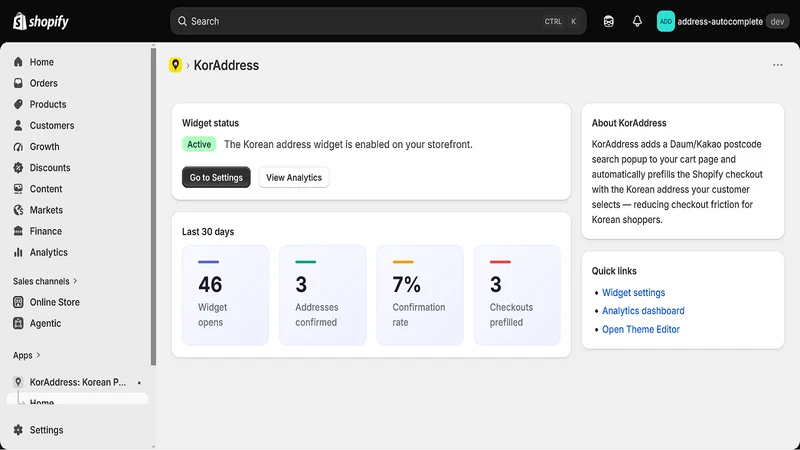Select Home sub-item under KorAddress app
The height and width of the screenshot is (450, 800).
point(77,399)
